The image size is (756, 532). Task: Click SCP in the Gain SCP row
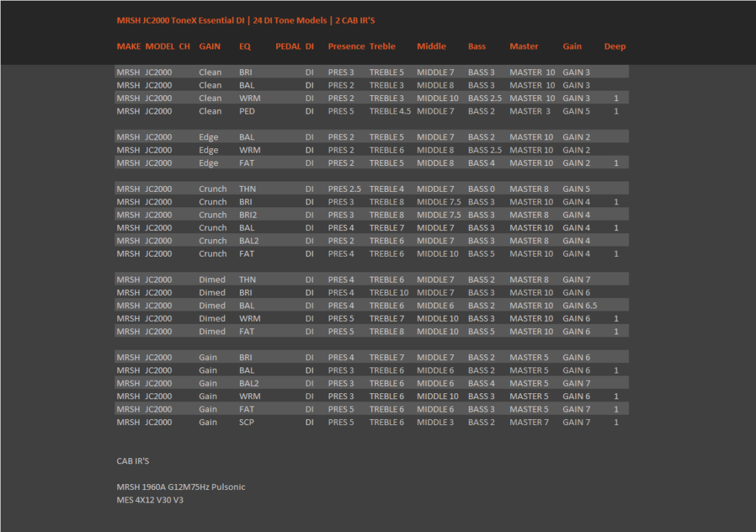pyautogui.click(x=247, y=423)
